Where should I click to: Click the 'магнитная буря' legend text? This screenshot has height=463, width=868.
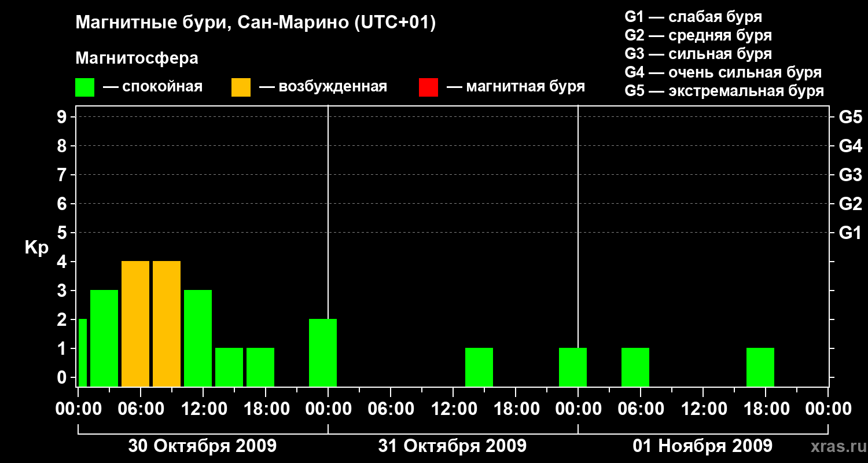[x=525, y=87]
